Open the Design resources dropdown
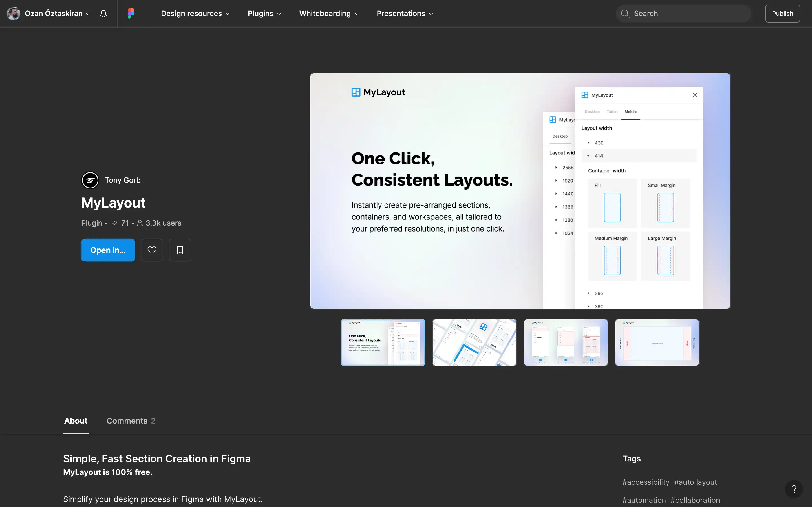 [x=195, y=14]
